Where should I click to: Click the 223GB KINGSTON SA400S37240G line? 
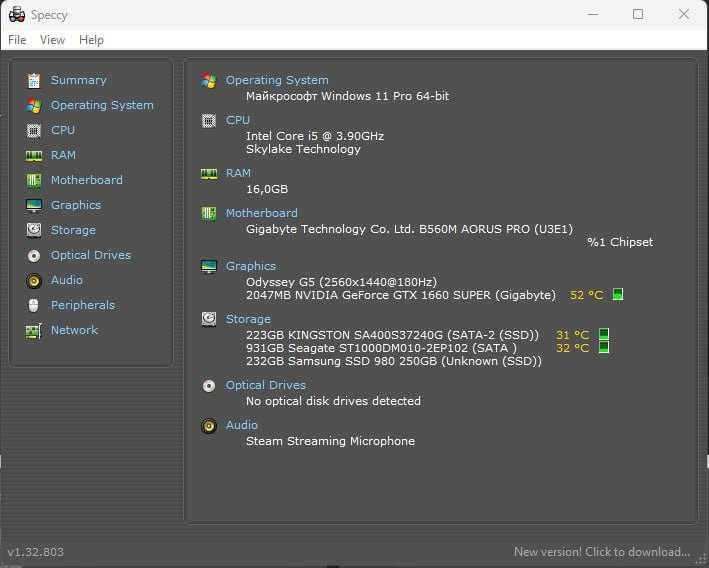[392, 335]
